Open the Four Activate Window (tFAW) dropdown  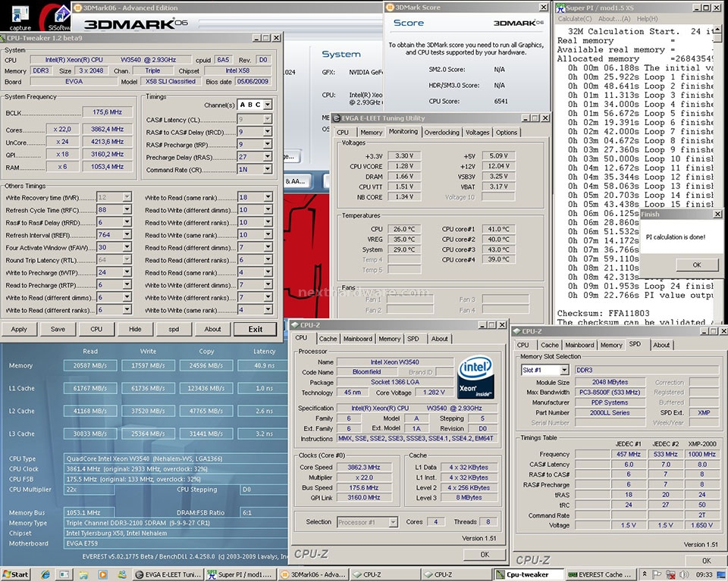point(127,247)
